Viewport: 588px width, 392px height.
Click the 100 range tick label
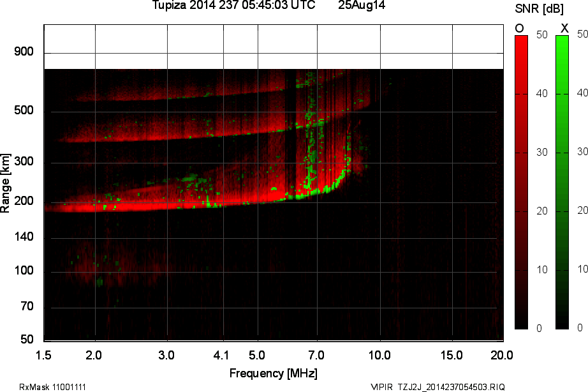[24, 271]
